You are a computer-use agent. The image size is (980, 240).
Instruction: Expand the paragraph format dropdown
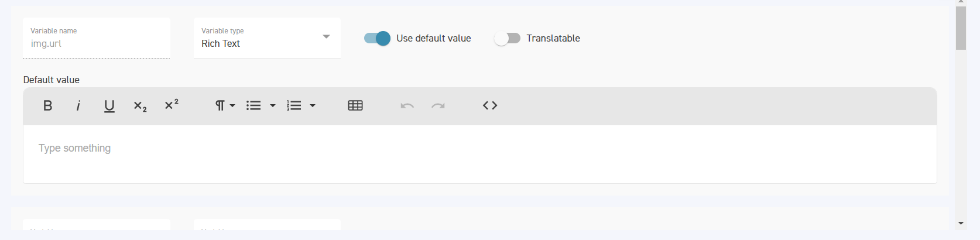coord(225,105)
